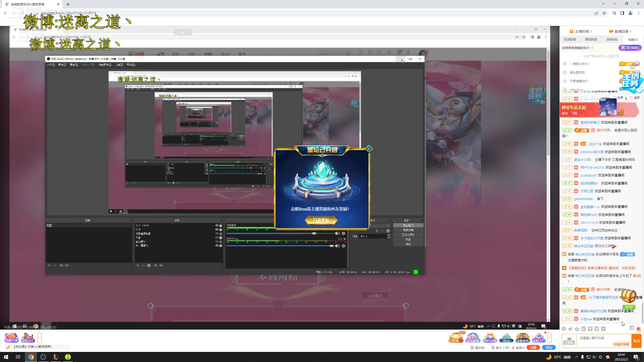Clear chat with 清屏 button

[634, 98]
